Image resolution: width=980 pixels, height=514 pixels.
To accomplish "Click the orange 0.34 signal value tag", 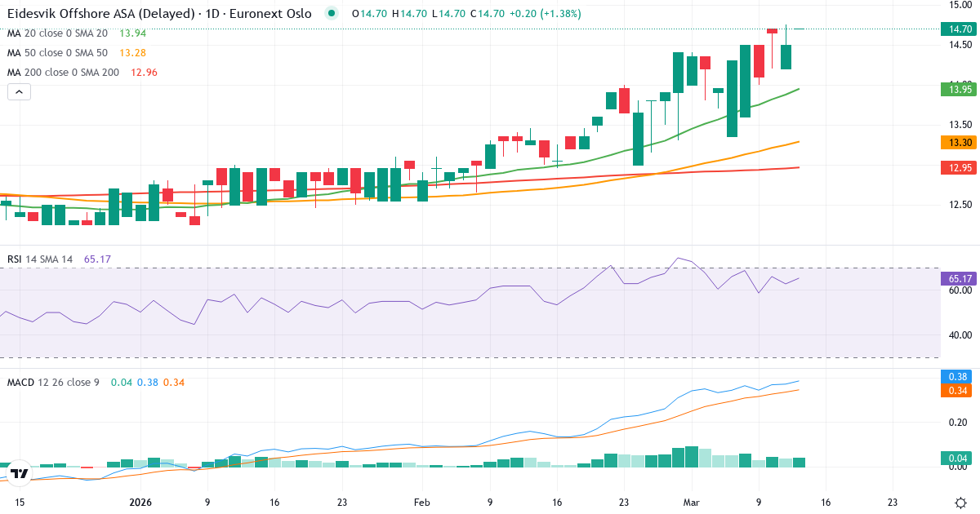I will point(959,391).
